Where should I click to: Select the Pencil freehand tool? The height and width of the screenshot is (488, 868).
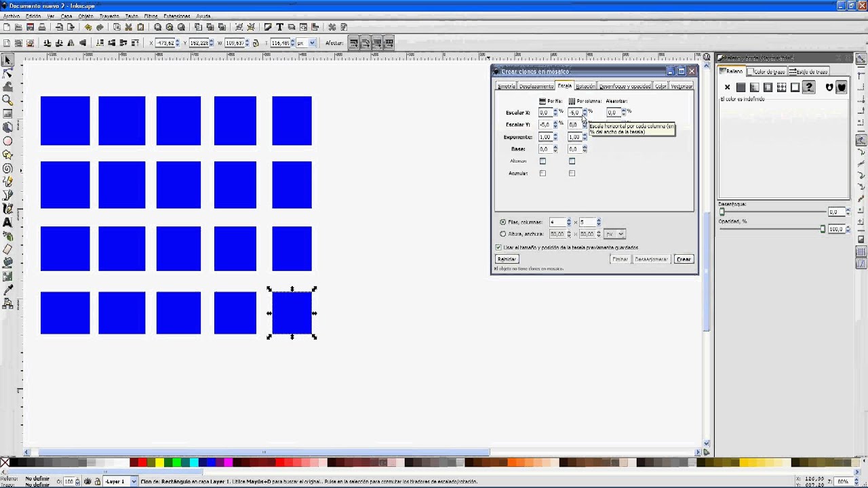7,182
